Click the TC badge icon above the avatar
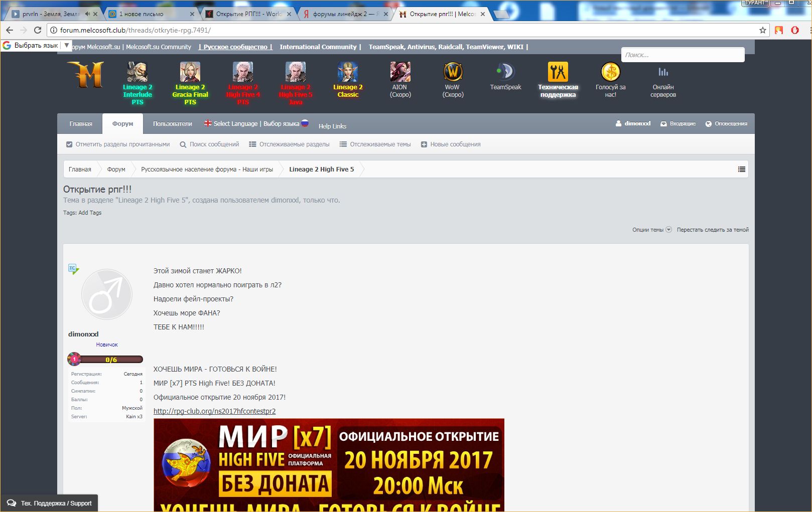 click(73, 269)
